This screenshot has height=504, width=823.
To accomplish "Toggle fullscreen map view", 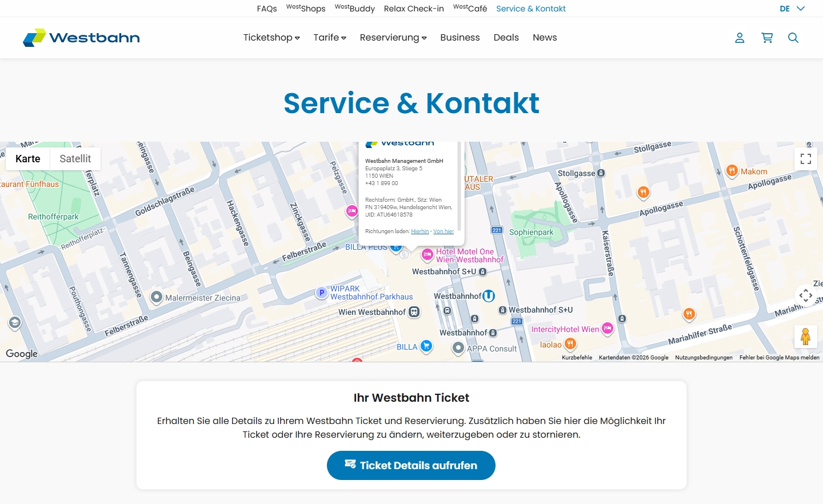I will click(x=806, y=159).
